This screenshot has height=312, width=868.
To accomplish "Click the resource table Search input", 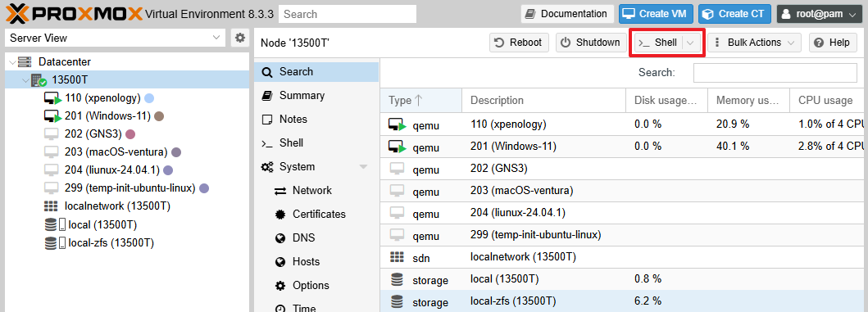I will coord(775,72).
